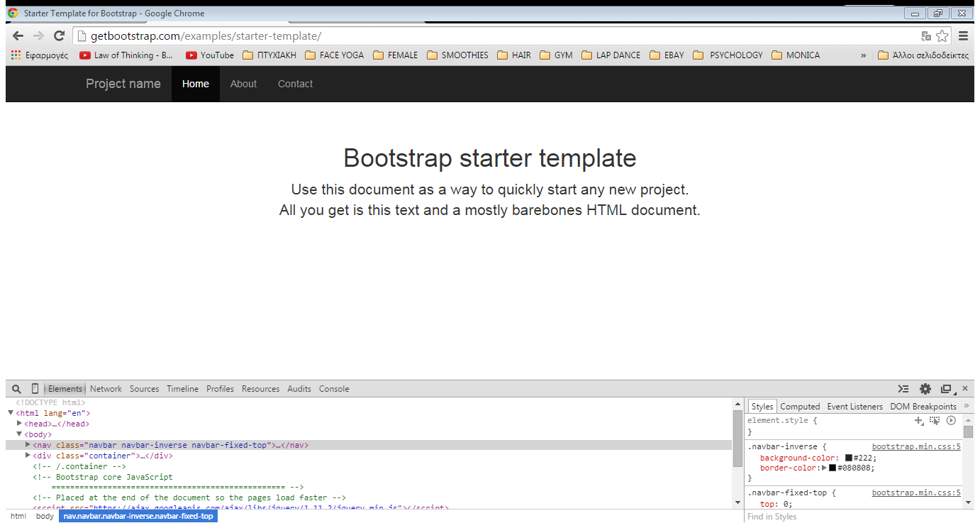Image resolution: width=980 pixels, height=528 pixels.
Task: Select the Elements panel tab
Action: (x=65, y=389)
